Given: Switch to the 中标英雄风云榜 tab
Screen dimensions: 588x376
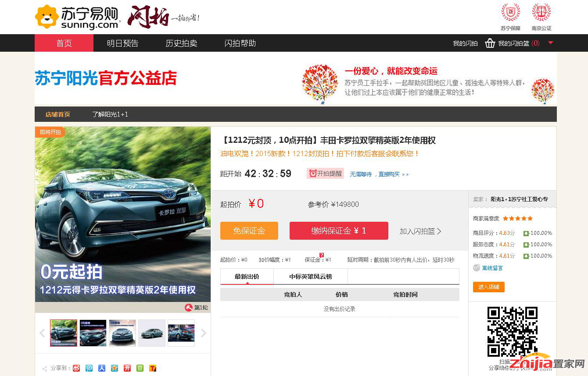Looking at the screenshot, I should pyautogui.click(x=311, y=277).
